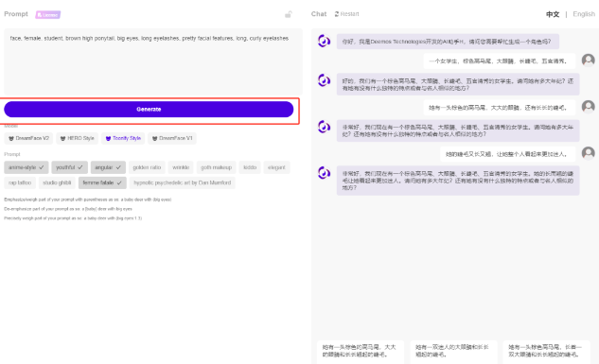Image resolution: width=599 pixels, height=364 pixels.
Task: Switch the language to English
Action: 584,14
